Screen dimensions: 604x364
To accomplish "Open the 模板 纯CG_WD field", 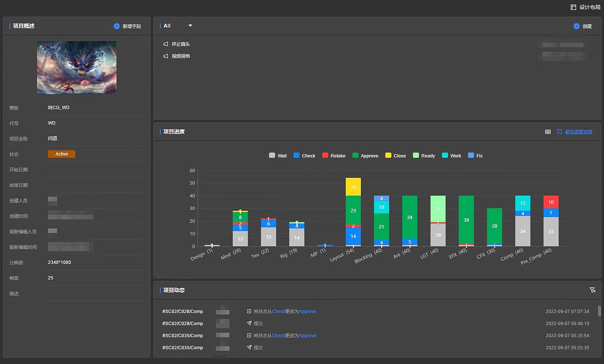I will coord(94,108).
